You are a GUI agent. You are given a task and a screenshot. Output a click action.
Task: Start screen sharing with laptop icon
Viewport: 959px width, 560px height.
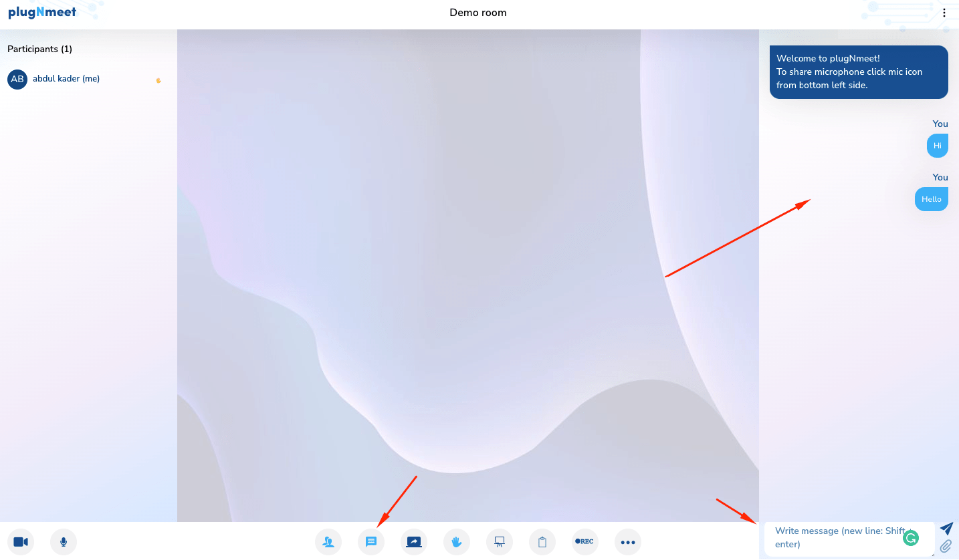(x=414, y=542)
